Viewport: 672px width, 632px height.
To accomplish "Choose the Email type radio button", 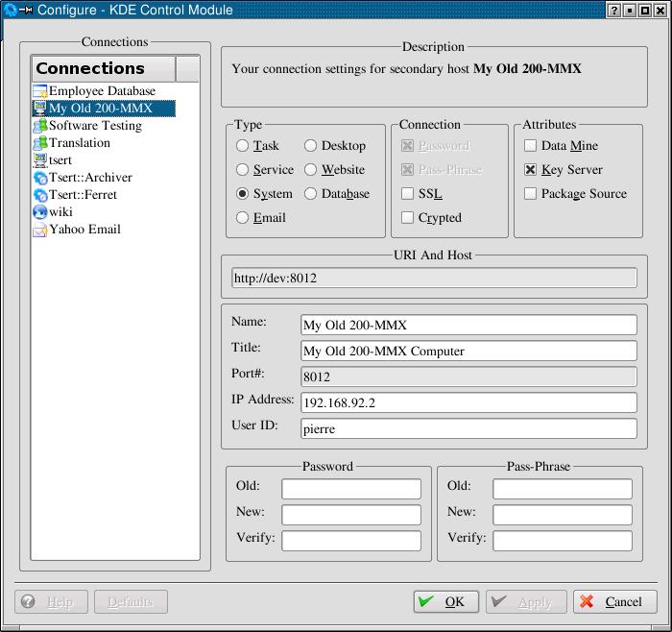I will (x=243, y=218).
